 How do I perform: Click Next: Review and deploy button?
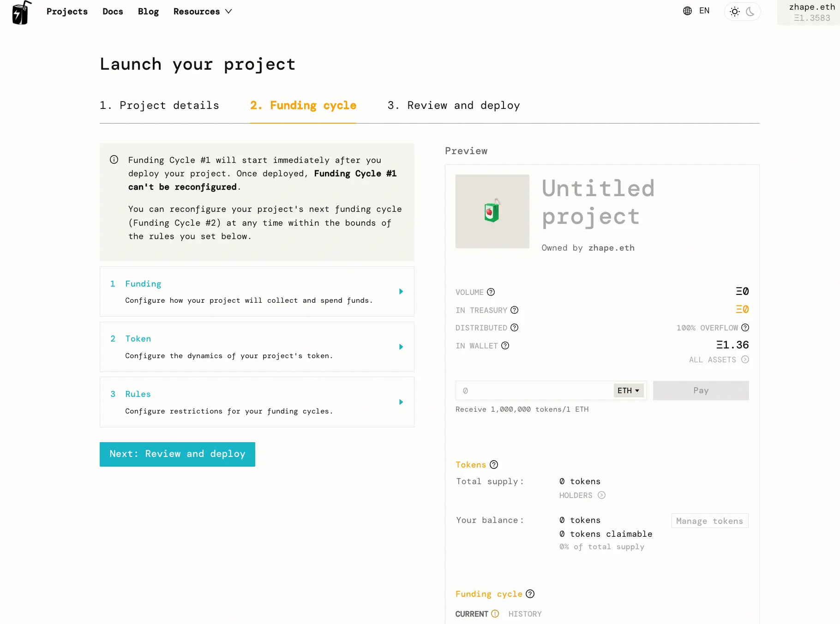point(177,454)
